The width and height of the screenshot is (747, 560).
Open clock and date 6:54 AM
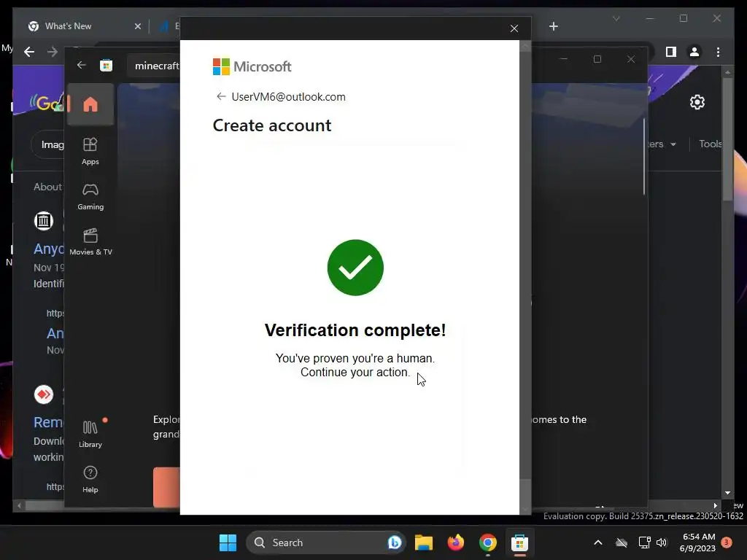pos(698,542)
